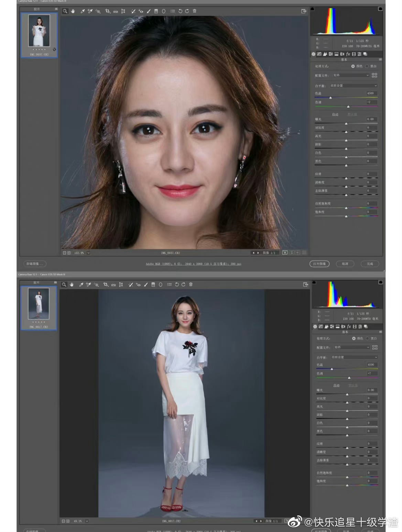This screenshot has height=532, width=402.
Task: Toggle full screen mode icon in upper window
Action: click(304, 11)
